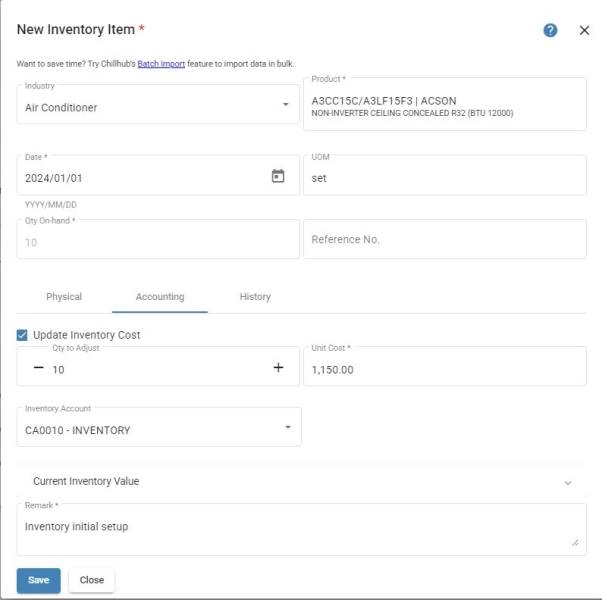Click the Close button
The height and width of the screenshot is (600, 602).
pos(92,580)
